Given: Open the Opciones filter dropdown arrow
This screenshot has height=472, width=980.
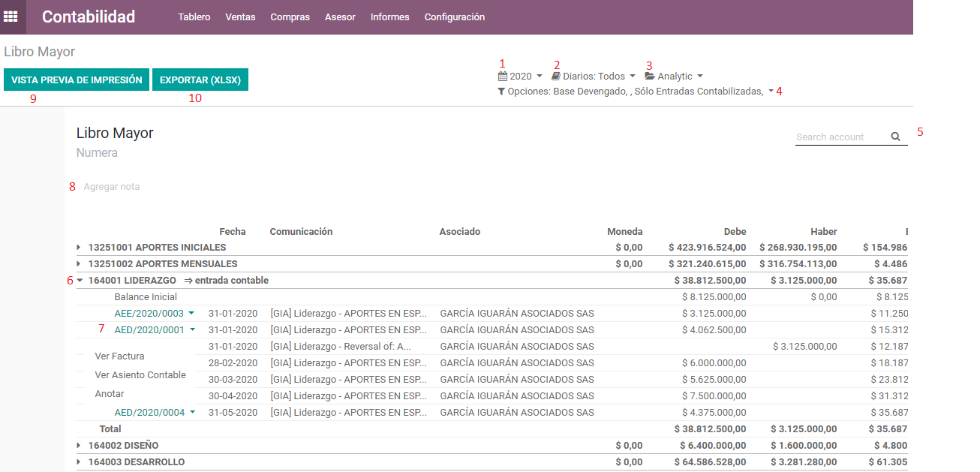Looking at the screenshot, I should 771,92.
